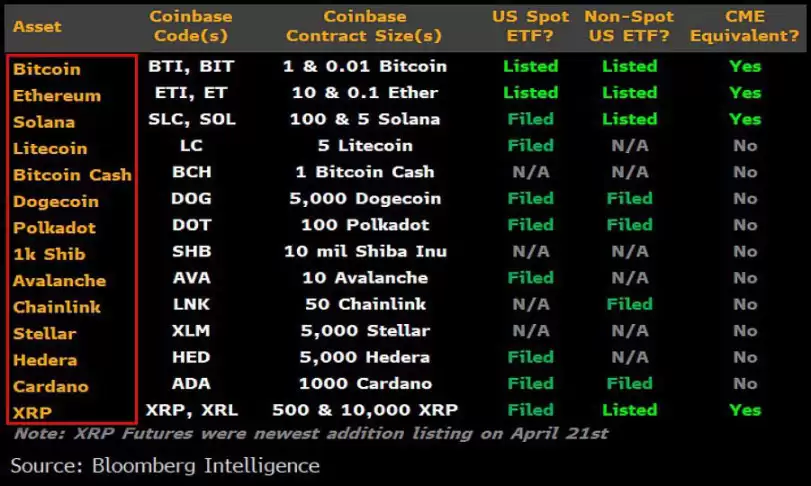Click the Coinbase Contract Size(s) header
This screenshot has height=486, width=811.
click(365, 26)
